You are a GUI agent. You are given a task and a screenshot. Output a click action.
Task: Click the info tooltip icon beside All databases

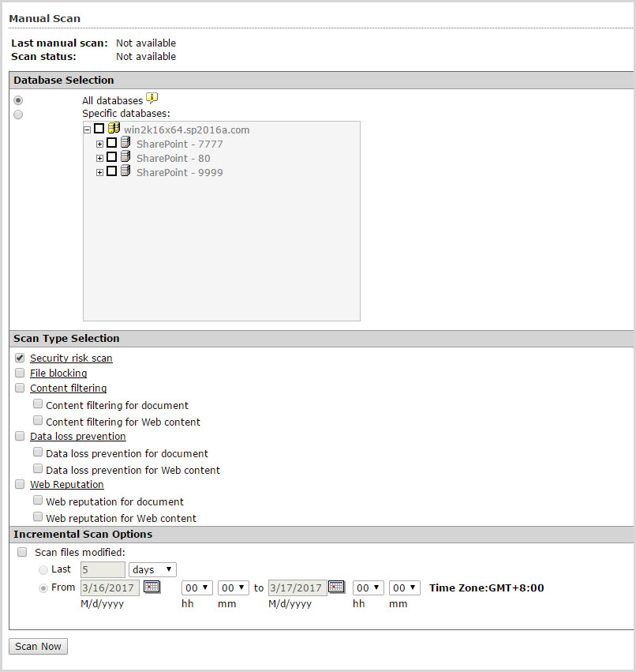[x=152, y=99]
